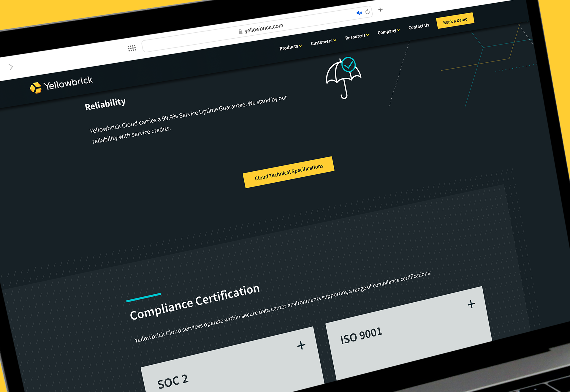The image size is (570, 392).
Task: Click the Yellowbrick logo
Action: [61, 85]
